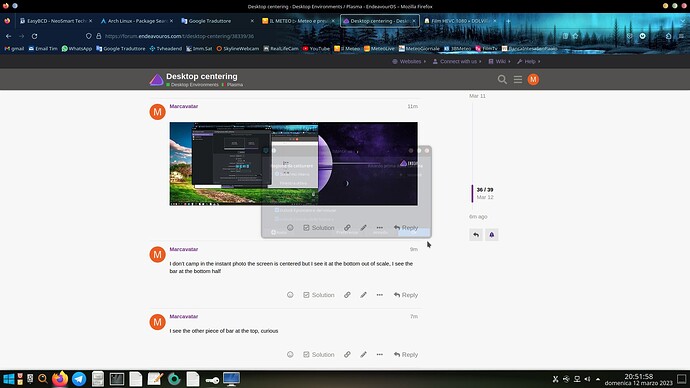
Task: Show more actions on the 'don't camp' post
Action: click(379, 295)
